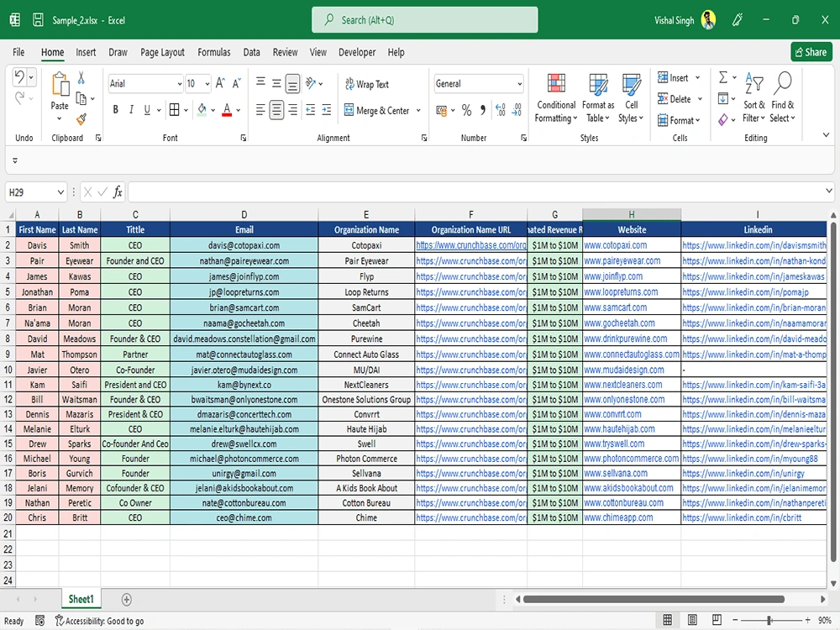Click the Redo arrow icon

coord(20,98)
